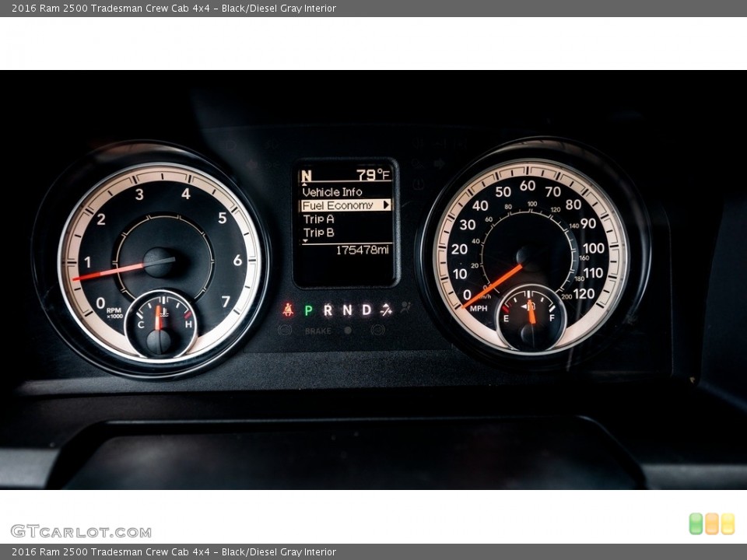Click the arrow on Fuel Economy row
This screenshot has height=560, width=747.
click(386, 205)
